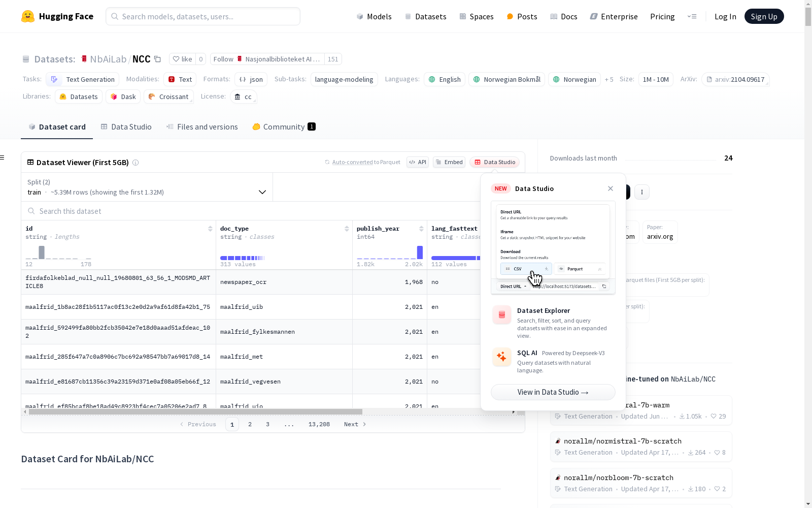Viewport: 812px width, 508px height.
Task: Select the Norwegian Bokmål language tag
Action: click(x=506, y=79)
